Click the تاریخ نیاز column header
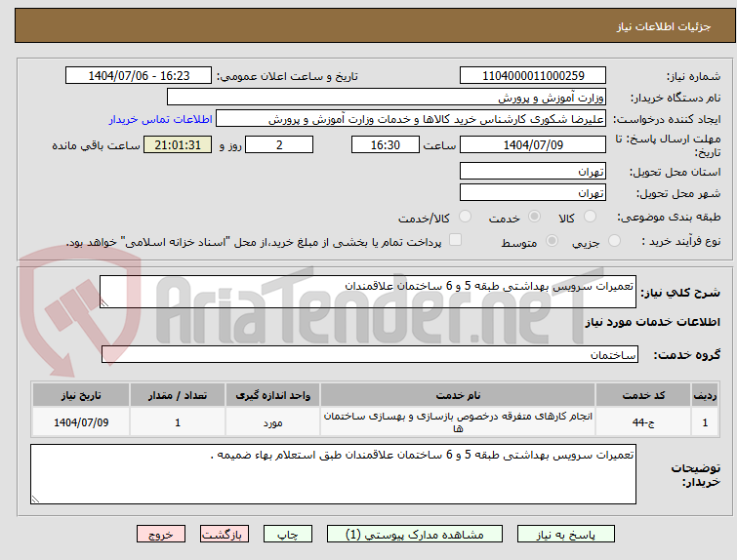The height and width of the screenshot is (560, 737). coord(81,395)
